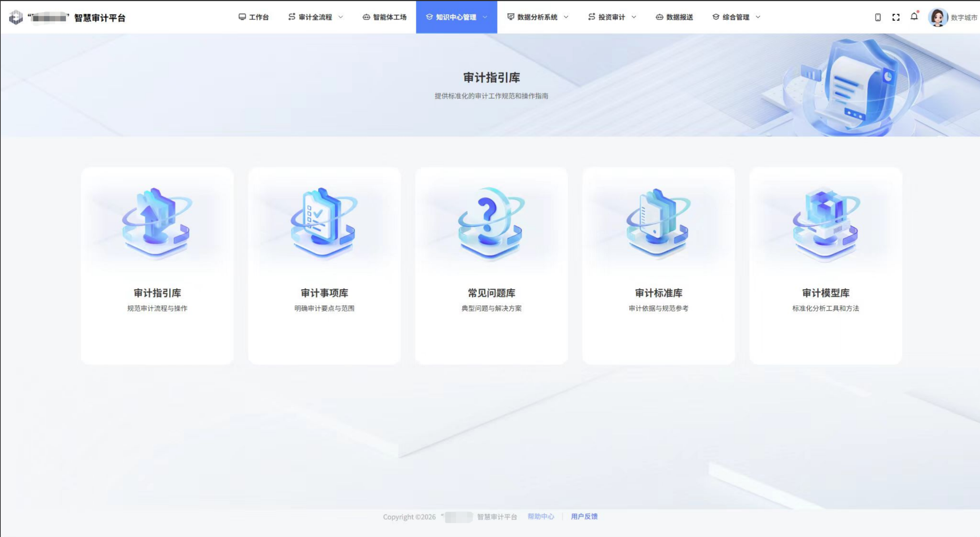
Task: Click the 审计标准库 document illustration icon
Action: [x=658, y=224]
